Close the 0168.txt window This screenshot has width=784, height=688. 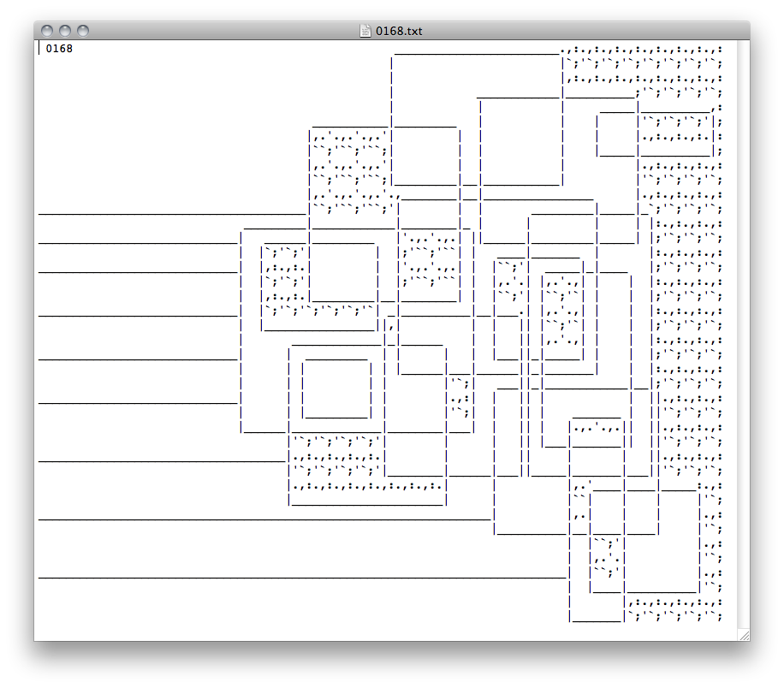pos(47,31)
